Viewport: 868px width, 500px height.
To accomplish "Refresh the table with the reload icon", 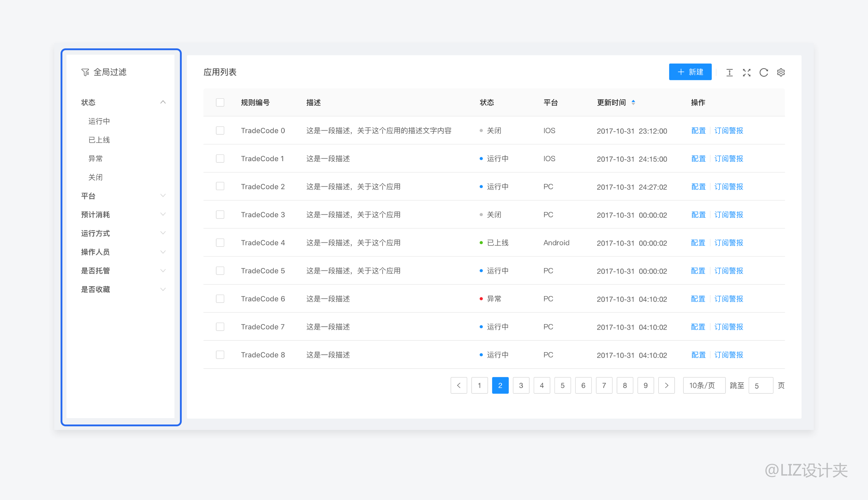I will (764, 73).
